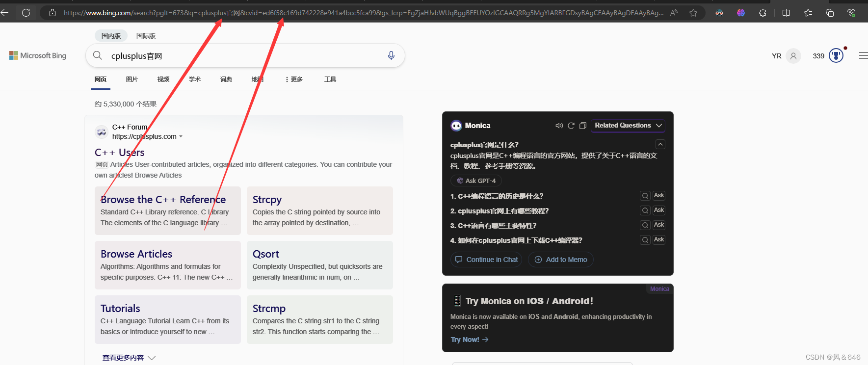Click the Monica logo icon in panel header

click(x=456, y=126)
